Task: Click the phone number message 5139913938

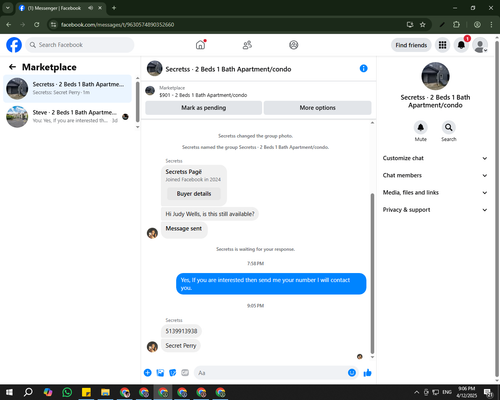Action: click(181, 331)
